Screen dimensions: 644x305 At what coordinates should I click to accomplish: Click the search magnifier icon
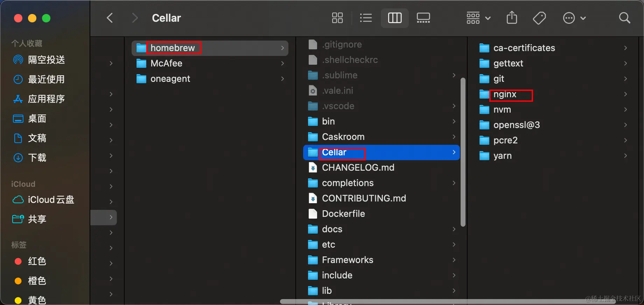[624, 18]
